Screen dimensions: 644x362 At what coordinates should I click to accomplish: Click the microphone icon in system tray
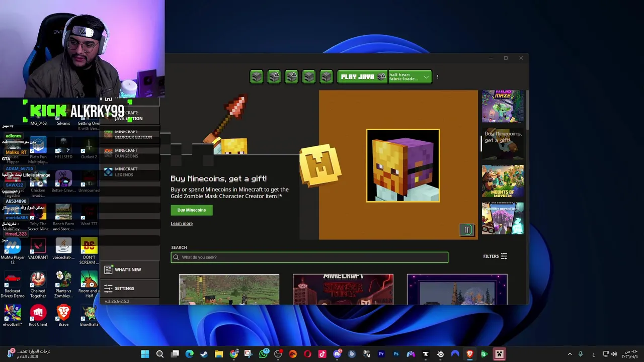[580, 354]
